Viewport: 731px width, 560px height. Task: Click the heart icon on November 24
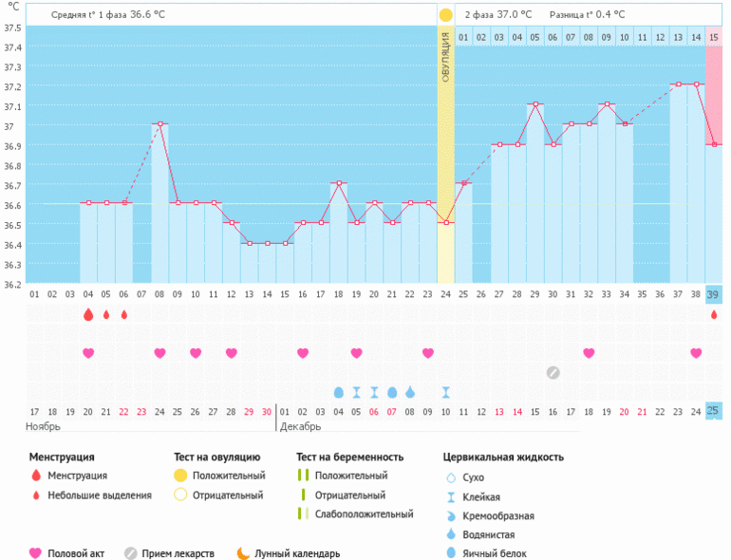159,353
